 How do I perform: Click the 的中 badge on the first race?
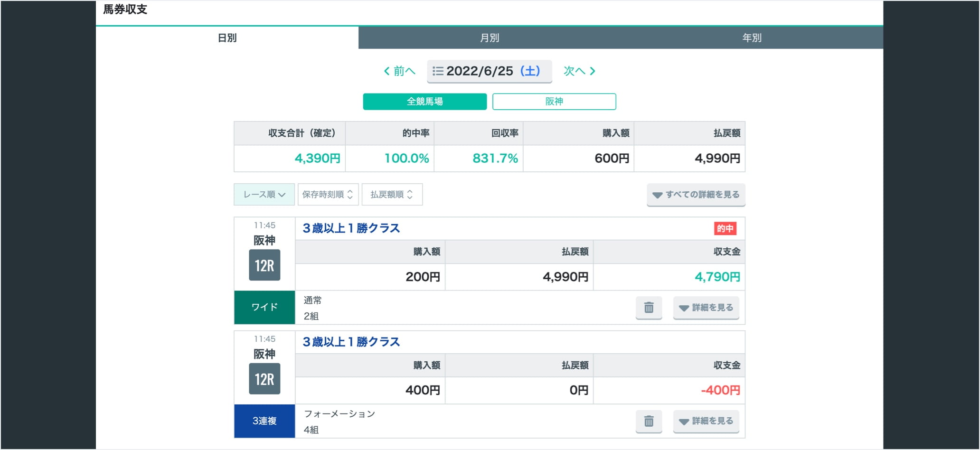pos(725,228)
